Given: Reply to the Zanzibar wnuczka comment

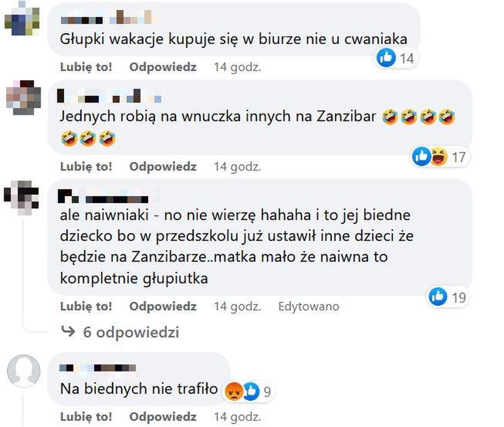Looking at the screenshot, I should (163, 167).
